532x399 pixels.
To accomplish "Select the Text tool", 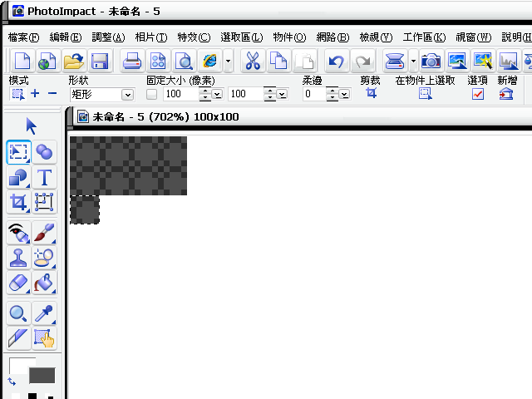I will tap(44, 177).
